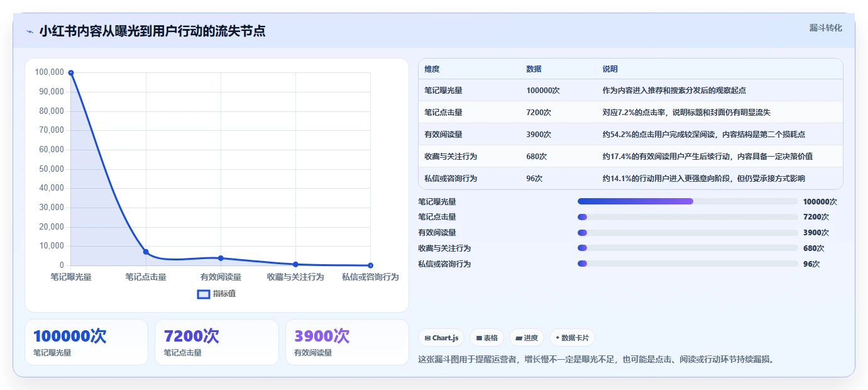Click the description mentioning 约14.1%的行动用户

pos(704,179)
